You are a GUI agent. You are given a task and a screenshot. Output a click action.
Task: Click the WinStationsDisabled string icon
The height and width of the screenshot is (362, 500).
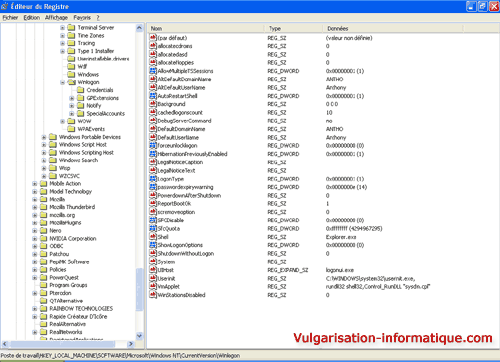[153, 295]
